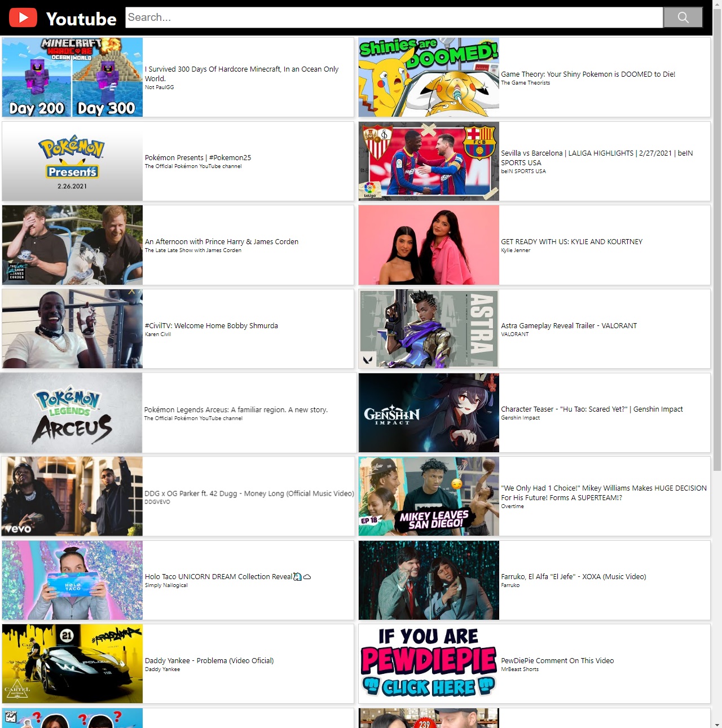This screenshot has width=722, height=728.
Task: Click the Holo Taco Unicorn Dream title
Action: pyautogui.click(x=219, y=576)
